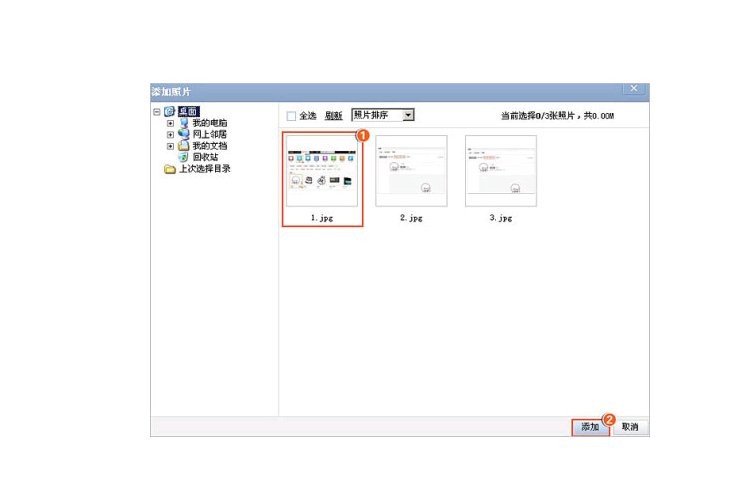Click the 3.jpg file name
This screenshot has height=477, width=754.
point(501,218)
